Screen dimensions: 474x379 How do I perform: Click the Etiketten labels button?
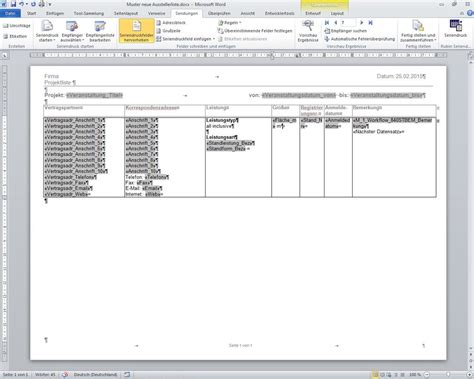(15, 36)
